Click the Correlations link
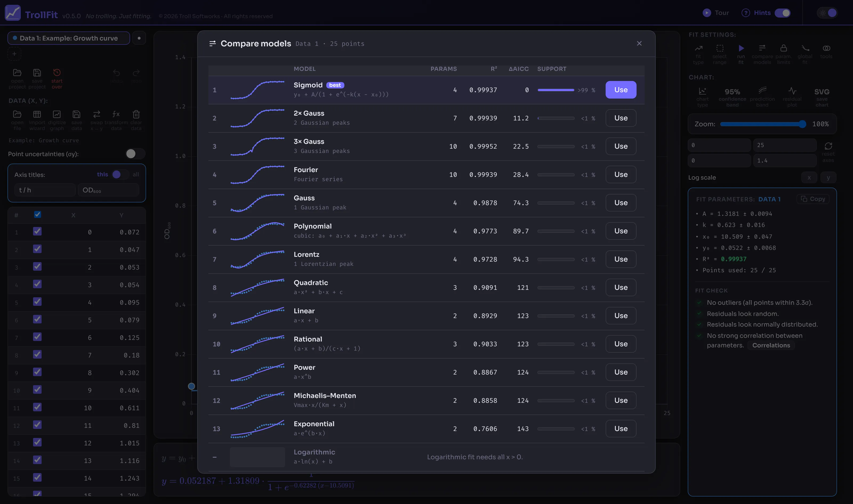This screenshot has height=504, width=853. point(771,346)
